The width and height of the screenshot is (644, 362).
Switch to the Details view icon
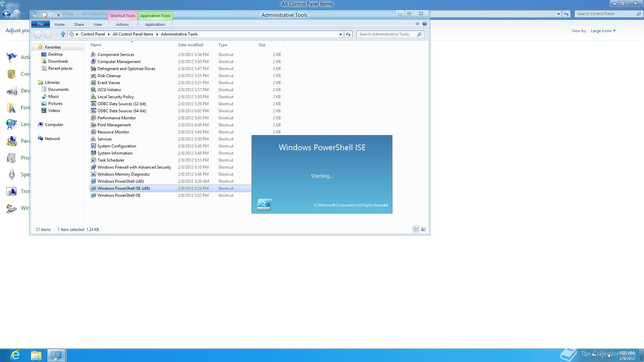click(416, 230)
